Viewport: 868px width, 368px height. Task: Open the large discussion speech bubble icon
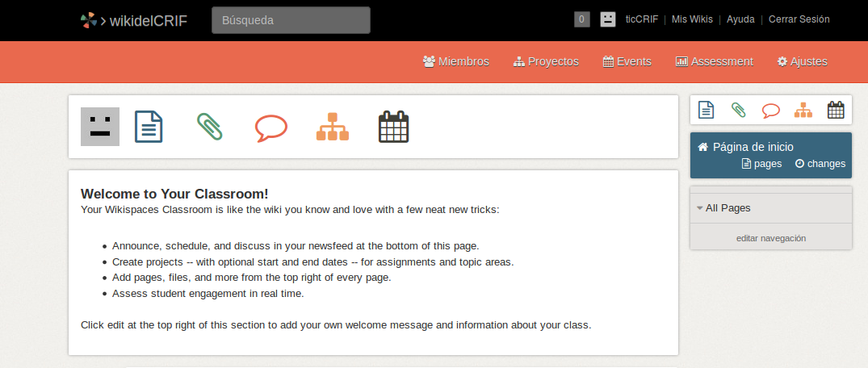(270, 128)
